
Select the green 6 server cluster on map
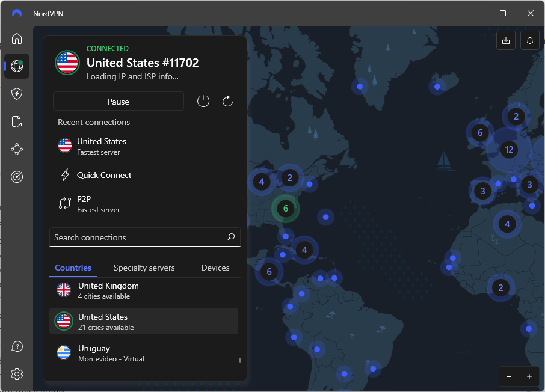coord(286,209)
